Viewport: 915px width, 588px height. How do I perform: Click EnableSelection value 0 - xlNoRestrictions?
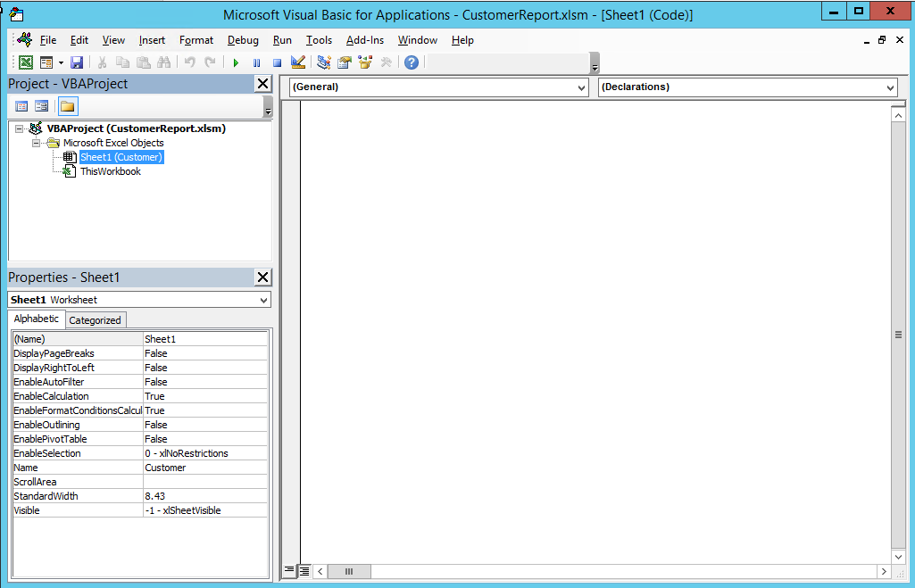coord(205,453)
